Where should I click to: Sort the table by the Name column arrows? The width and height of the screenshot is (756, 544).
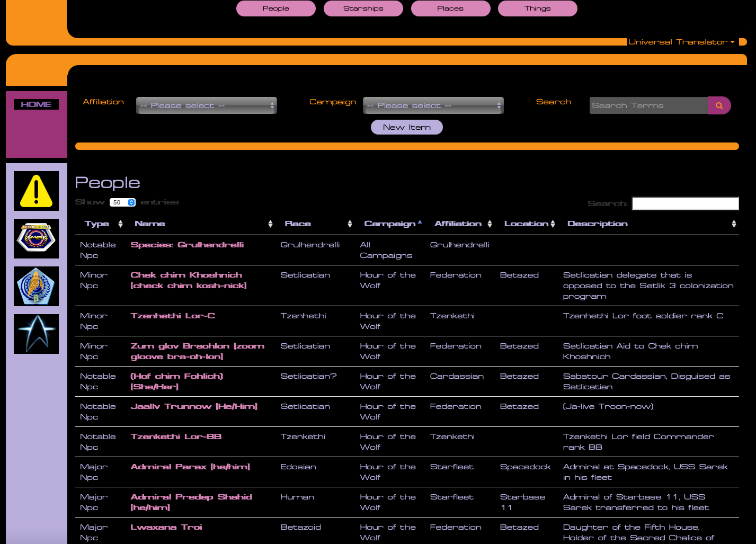pyautogui.click(x=271, y=223)
